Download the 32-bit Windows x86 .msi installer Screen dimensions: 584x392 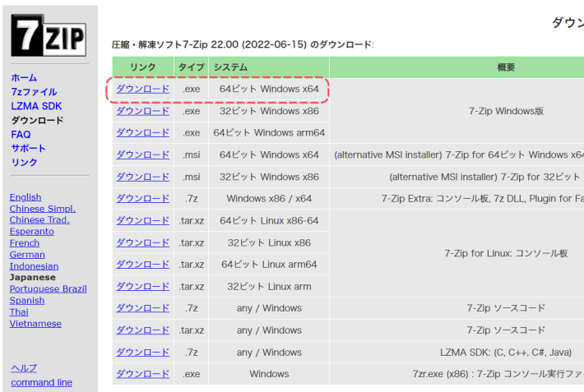pyautogui.click(x=142, y=177)
